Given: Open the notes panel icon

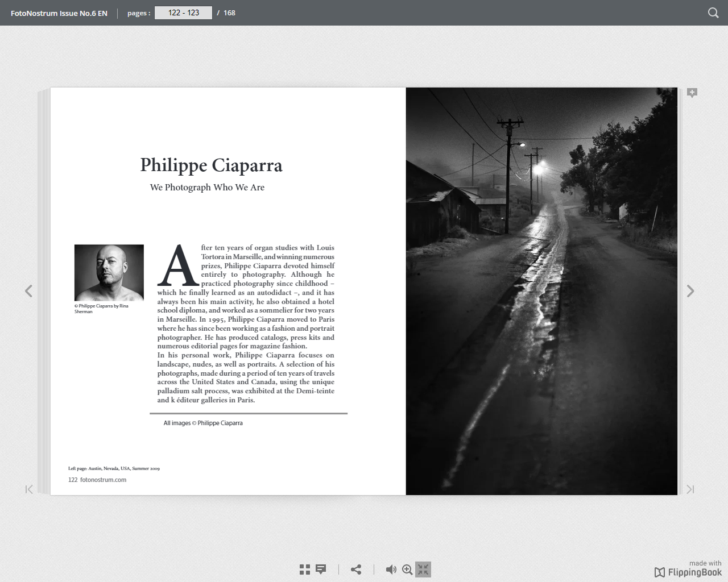Looking at the screenshot, I should coord(321,569).
